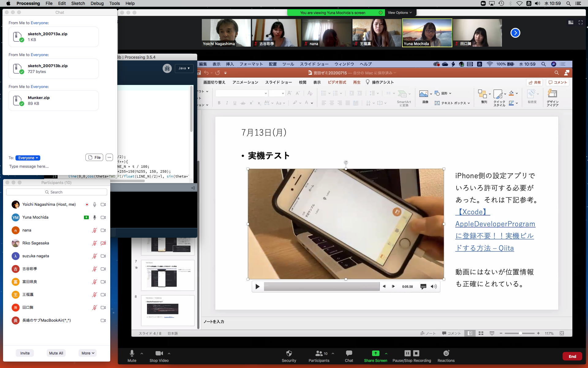This screenshot has width=588, height=368.
Task: Mute microphone in Zoom toolbar
Action: click(132, 353)
